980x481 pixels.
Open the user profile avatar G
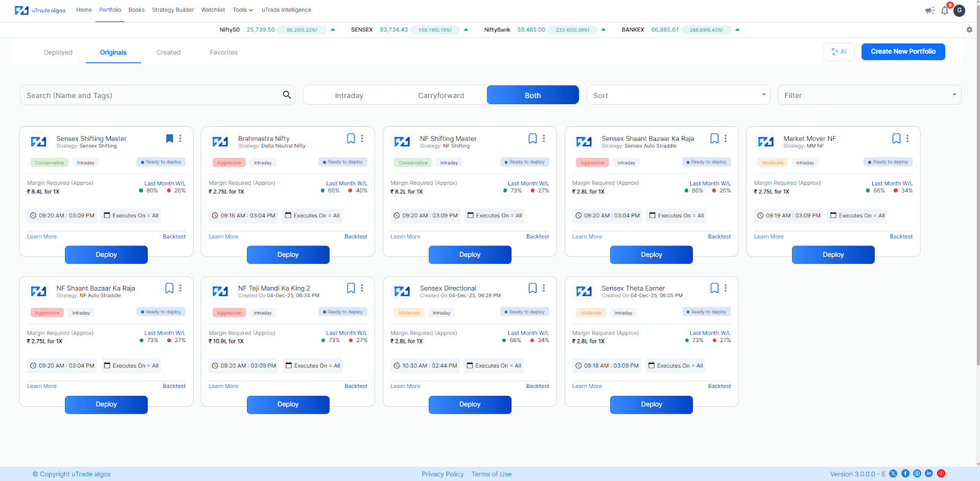click(x=959, y=10)
